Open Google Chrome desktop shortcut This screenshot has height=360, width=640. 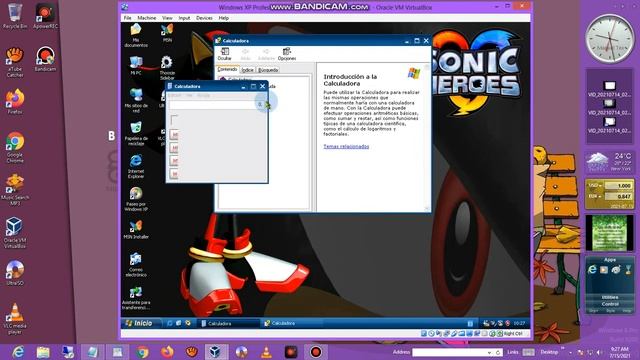coord(15,147)
